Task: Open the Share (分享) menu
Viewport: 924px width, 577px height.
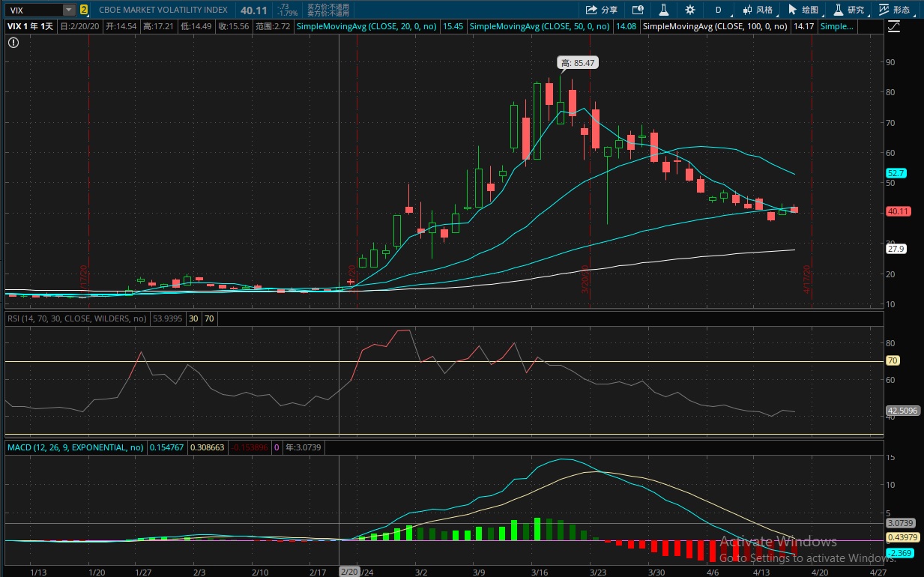Action: click(602, 10)
